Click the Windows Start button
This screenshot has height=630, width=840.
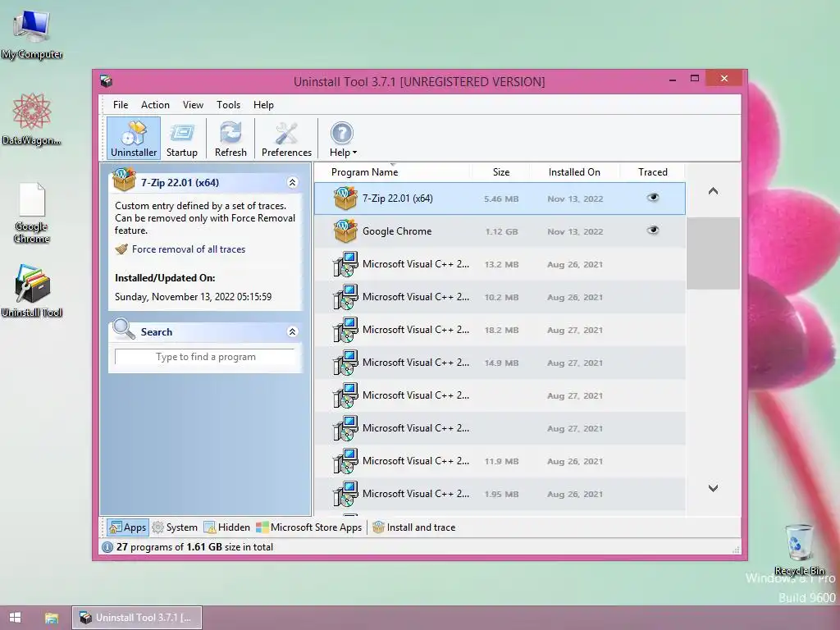coord(15,618)
